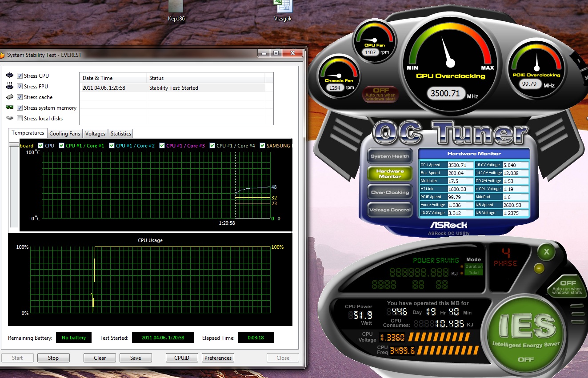Toggle the Stress CPU checkbox
Image resolution: width=588 pixels, height=378 pixels.
pyautogui.click(x=20, y=76)
